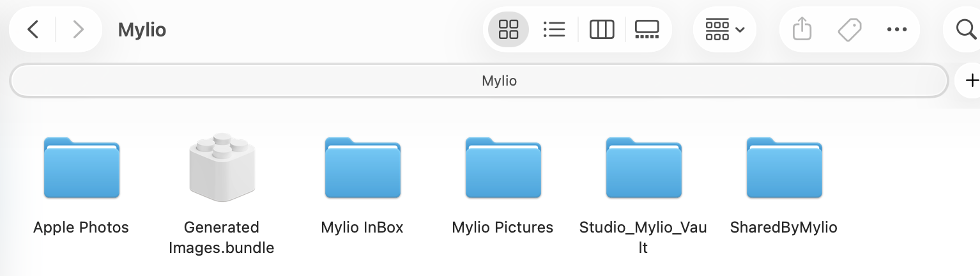Select the Studio_Mylio_Vault folder icon
This screenshot has height=276, width=980.
tap(644, 168)
